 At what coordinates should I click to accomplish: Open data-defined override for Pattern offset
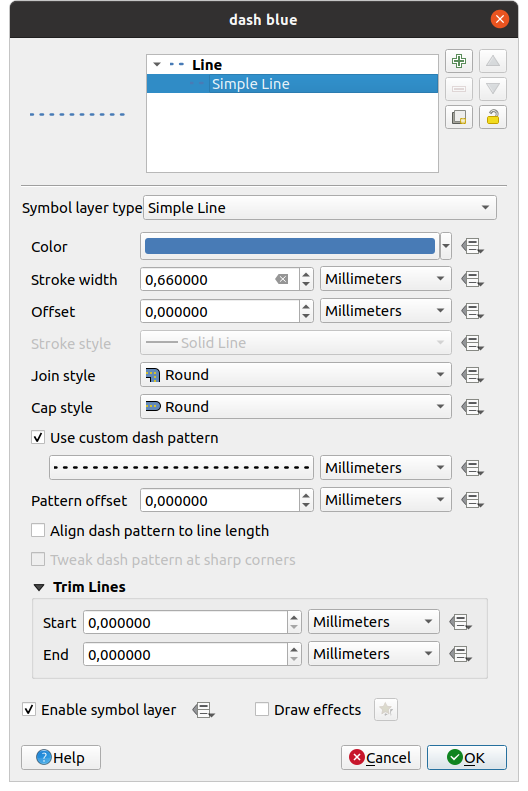coord(473,500)
